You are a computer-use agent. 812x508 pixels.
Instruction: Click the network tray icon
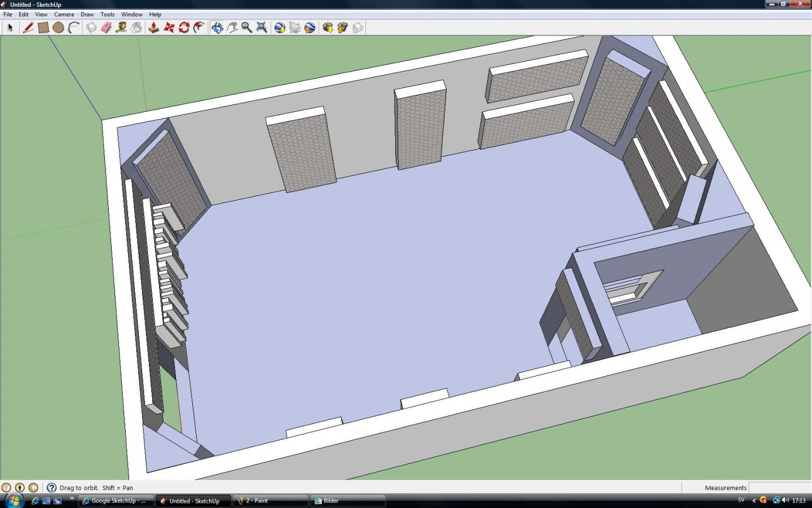click(x=776, y=500)
